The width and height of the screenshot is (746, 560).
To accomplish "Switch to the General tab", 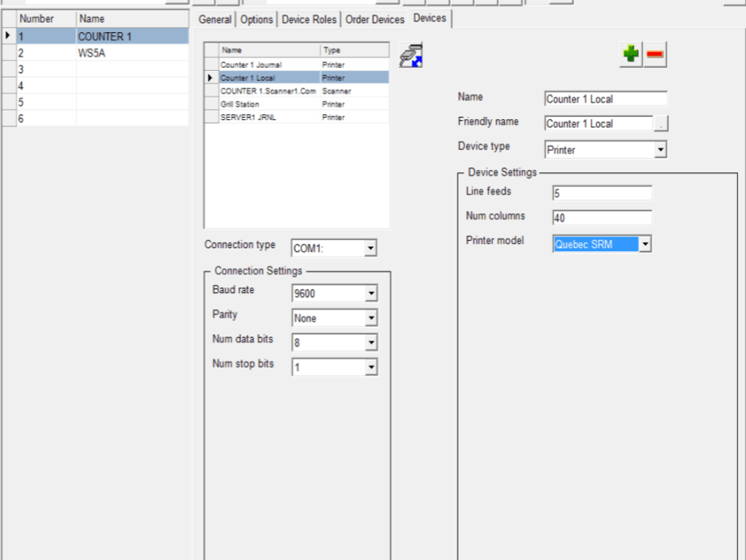I will click(x=215, y=20).
